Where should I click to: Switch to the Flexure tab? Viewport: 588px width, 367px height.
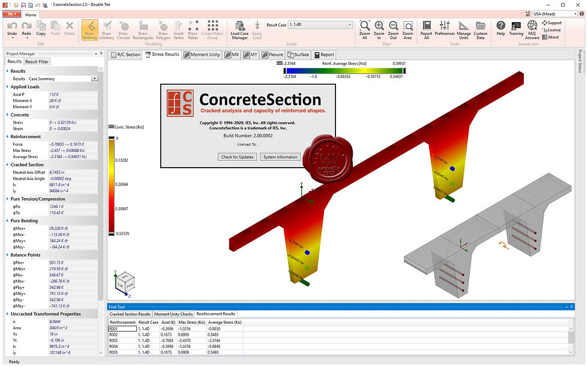point(272,55)
